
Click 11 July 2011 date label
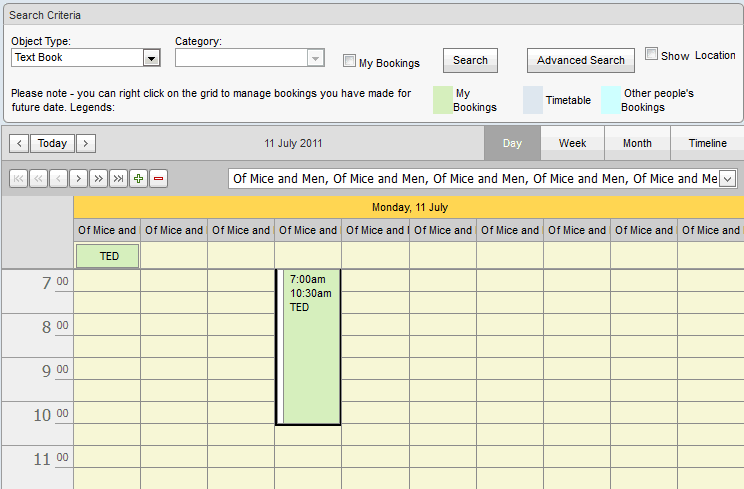click(293, 143)
